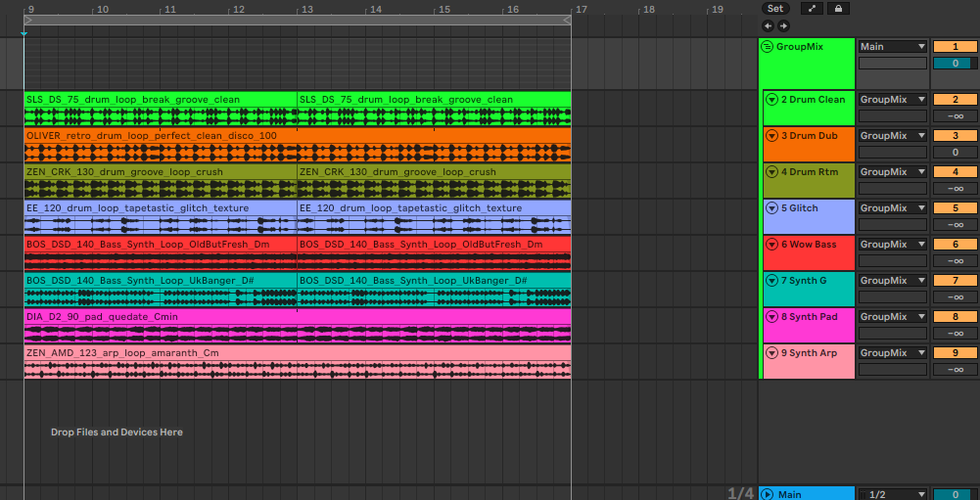Open Glitch track output routing dropdown
Image resolution: width=980 pixels, height=500 pixels.
(893, 208)
